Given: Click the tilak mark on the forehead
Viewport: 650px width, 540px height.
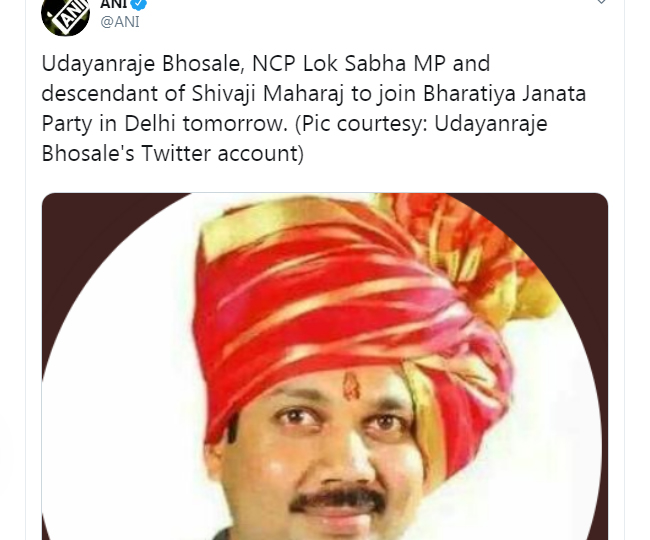Looking at the screenshot, I should click(351, 386).
